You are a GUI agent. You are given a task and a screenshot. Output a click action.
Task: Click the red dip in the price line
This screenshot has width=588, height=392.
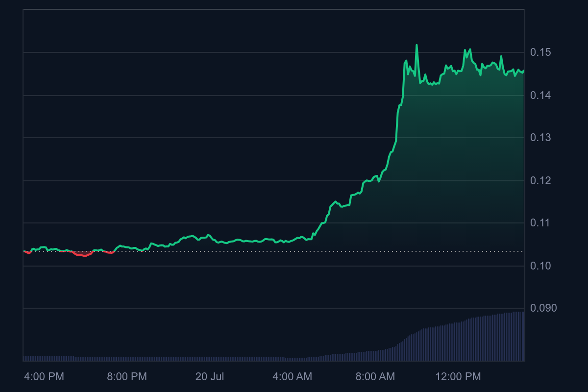85,255
